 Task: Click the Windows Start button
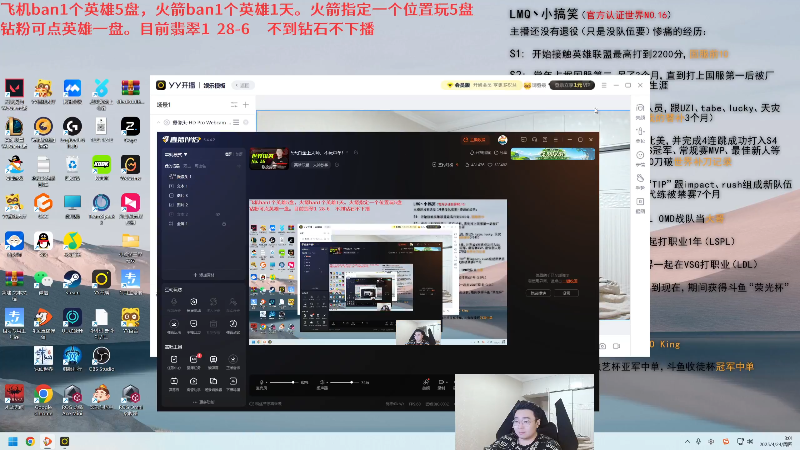pyautogui.click(x=13, y=441)
